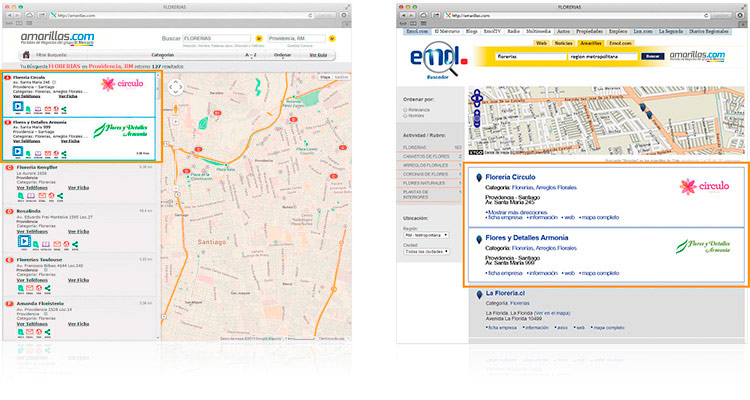Click the yellow search icon beside FLORERIAS field
The width and height of the screenshot is (750, 400).
(x=260, y=39)
